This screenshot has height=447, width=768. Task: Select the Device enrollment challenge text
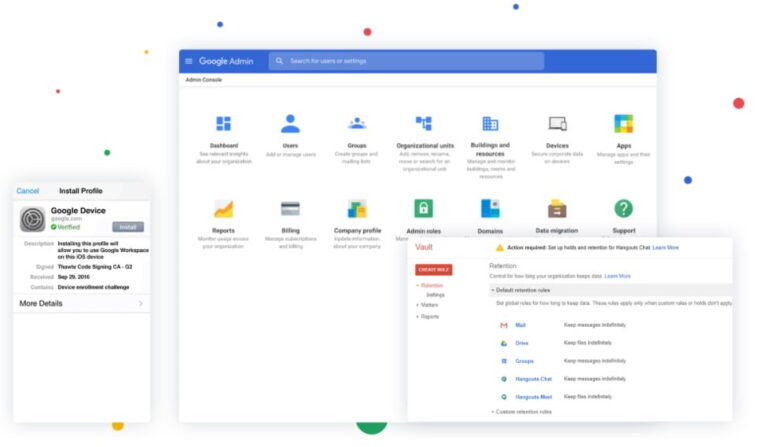94,287
